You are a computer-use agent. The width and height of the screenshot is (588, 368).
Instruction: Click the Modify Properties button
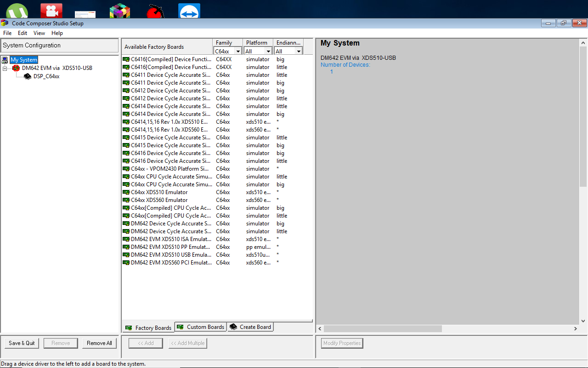342,343
